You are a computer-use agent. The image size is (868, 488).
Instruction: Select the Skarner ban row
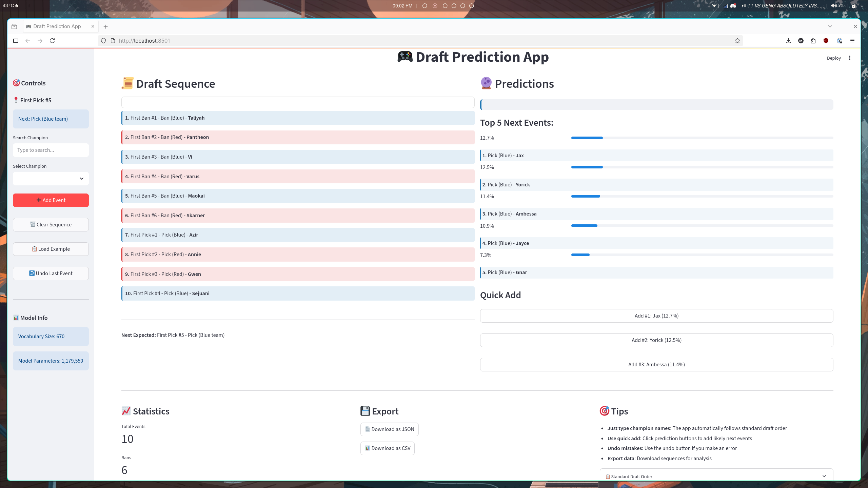298,216
